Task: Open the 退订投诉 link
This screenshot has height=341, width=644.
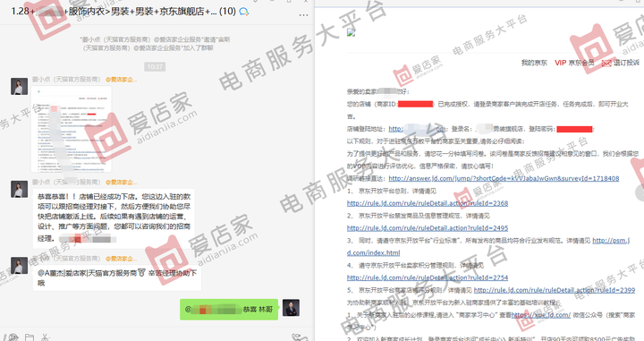Action: point(626,63)
